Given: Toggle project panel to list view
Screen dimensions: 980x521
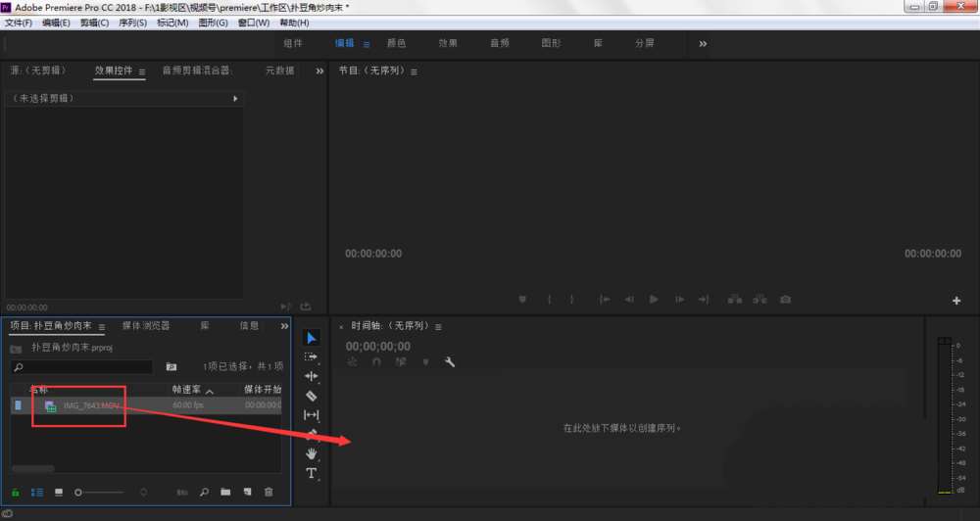Looking at the screenshot, I should coord(37,492).
